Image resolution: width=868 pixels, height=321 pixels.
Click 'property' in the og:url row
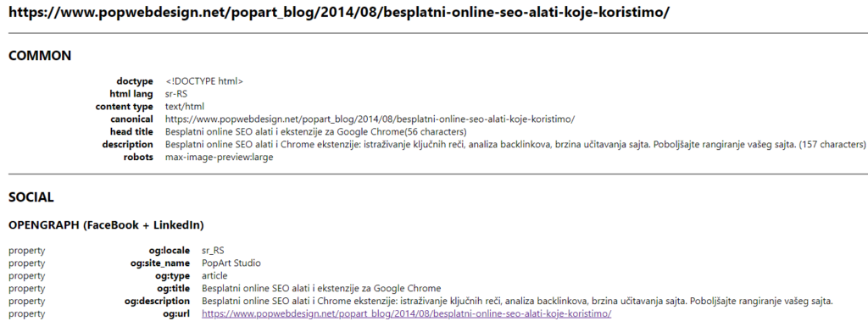(x=26, y=314)
